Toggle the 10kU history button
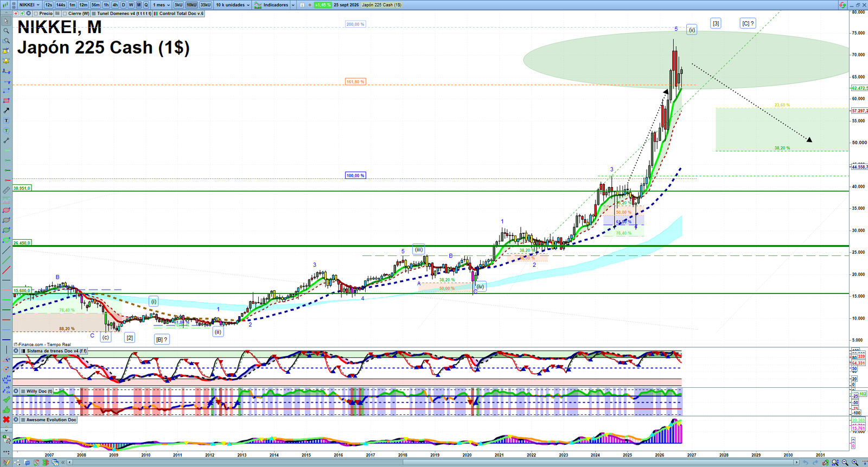The image size is (868, 467). pos(192,5)
